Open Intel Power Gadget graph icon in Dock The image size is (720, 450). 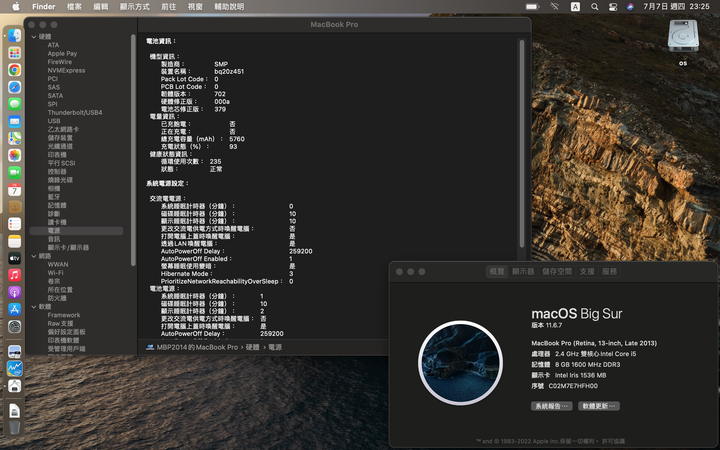click(15, 369)
